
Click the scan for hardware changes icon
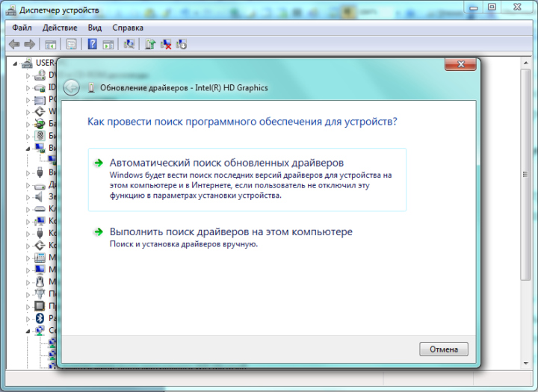point(129,44)
